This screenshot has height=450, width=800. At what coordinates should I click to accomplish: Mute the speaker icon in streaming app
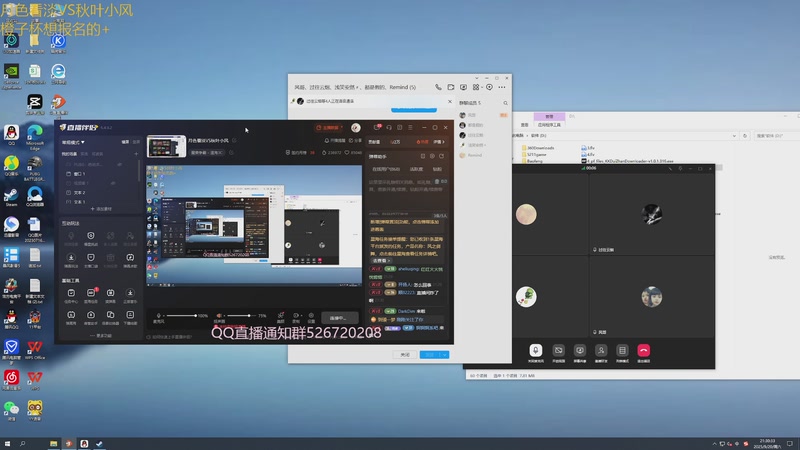pyautogui.click(x=219, y=316)
